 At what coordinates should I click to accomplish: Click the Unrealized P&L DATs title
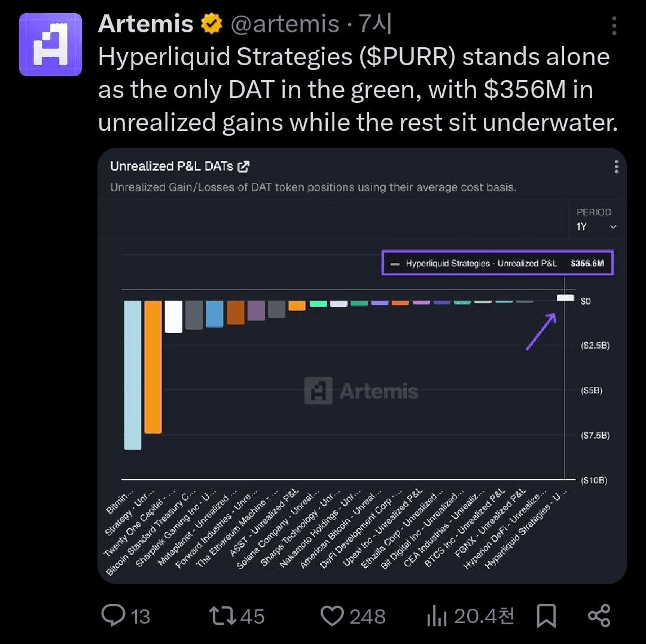pos(171,166)
